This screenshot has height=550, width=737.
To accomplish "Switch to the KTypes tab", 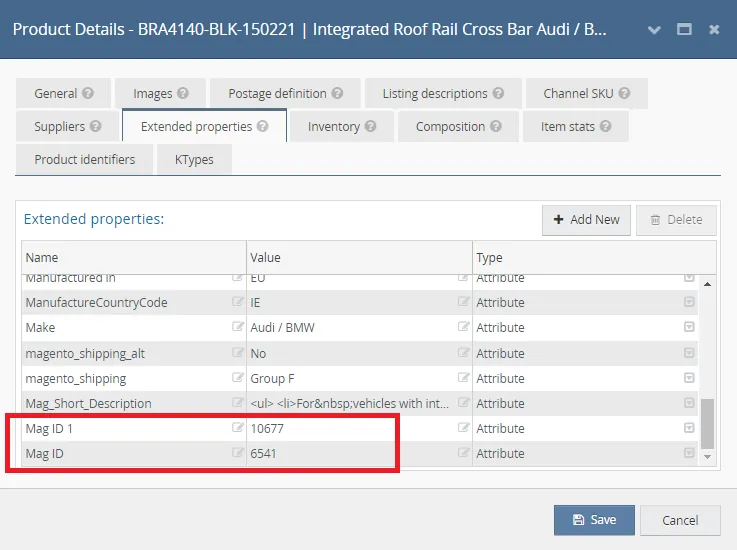I will (x=194, y=159).
